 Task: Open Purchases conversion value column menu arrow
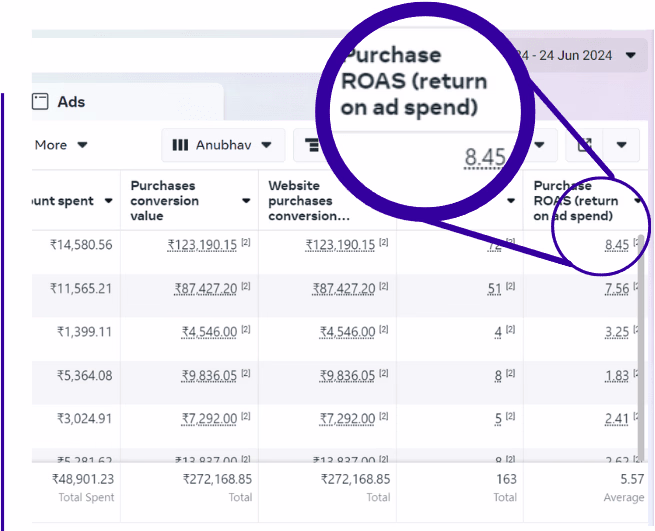246,201
